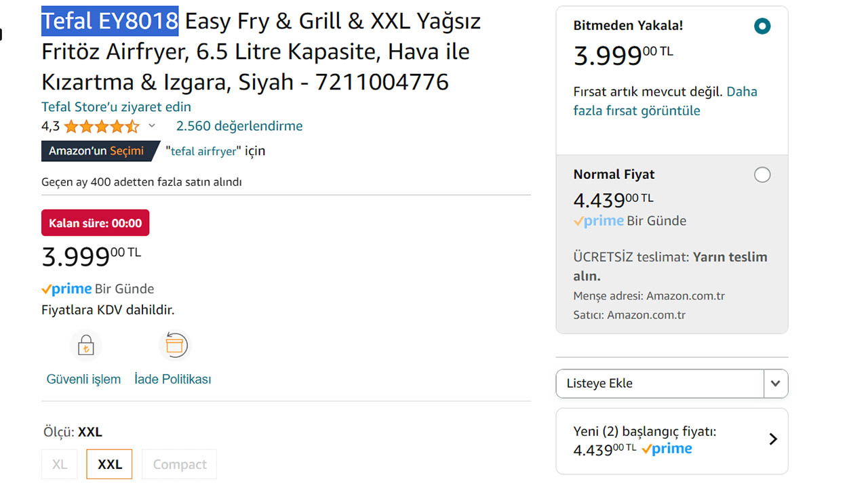This screenshot has width=868, height=488.
Task: Click the Güvenli işlem lock icon
Action: [85, 344]
